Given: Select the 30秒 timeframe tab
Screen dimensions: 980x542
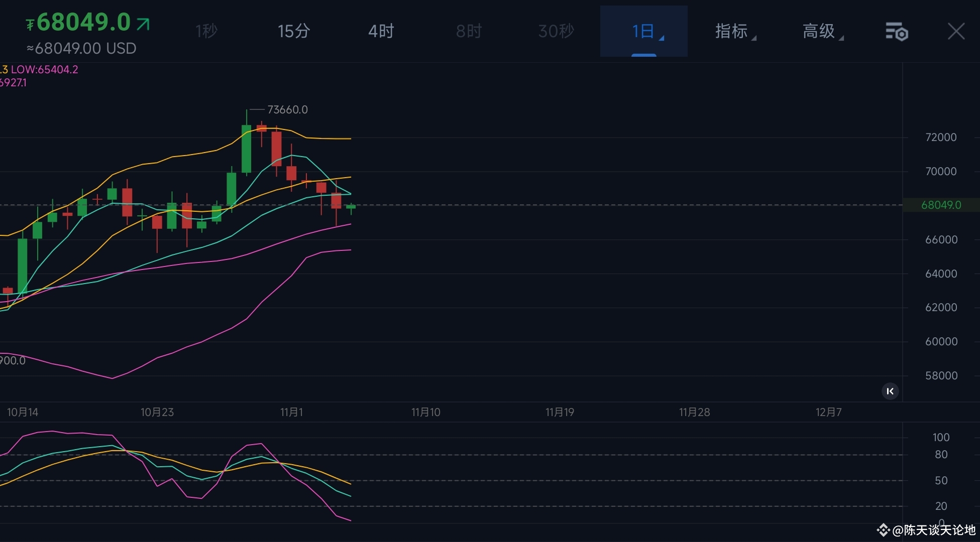Looking at the screenshot, I should pyautogui.click(x=556, y=31).
